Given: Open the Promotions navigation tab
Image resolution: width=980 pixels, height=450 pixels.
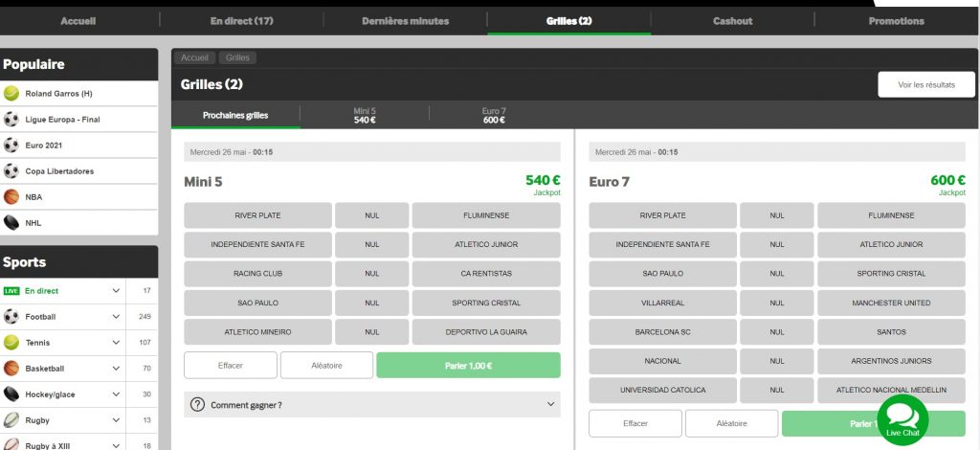Looking at the screenshot, I should pos(896,21).
